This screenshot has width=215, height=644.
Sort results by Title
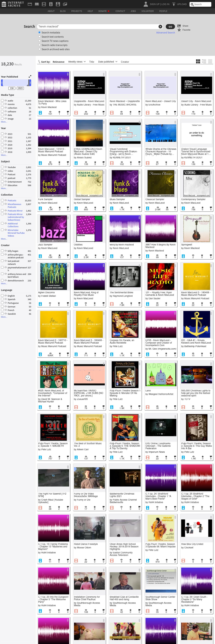92,62
